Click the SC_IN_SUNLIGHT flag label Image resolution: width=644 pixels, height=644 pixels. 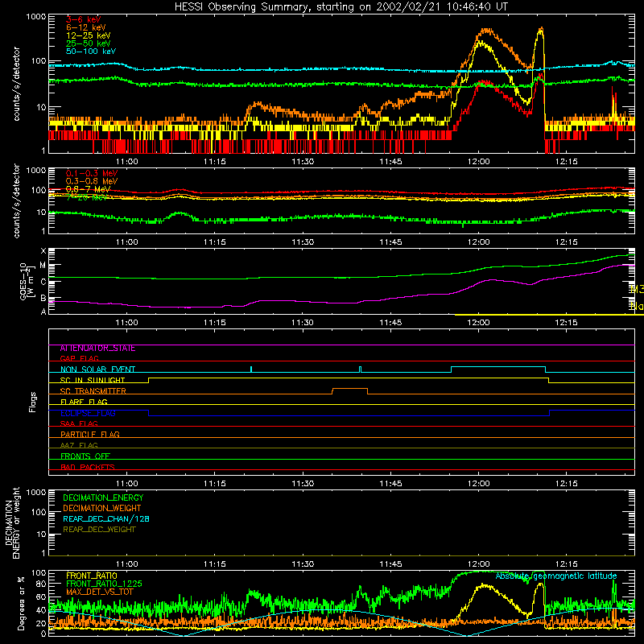(93, 380)
